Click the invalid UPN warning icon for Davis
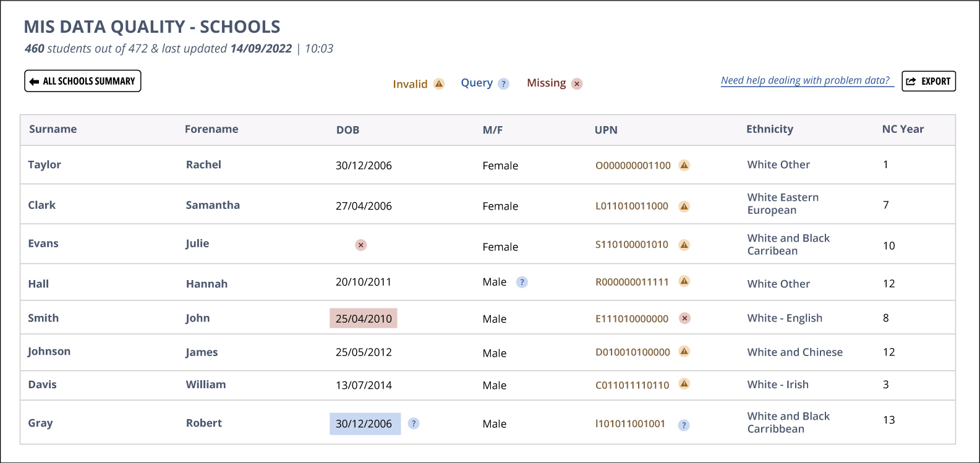The height and width of the screenshot is (463, 980). pyautogui.click(x=684, y=384)
